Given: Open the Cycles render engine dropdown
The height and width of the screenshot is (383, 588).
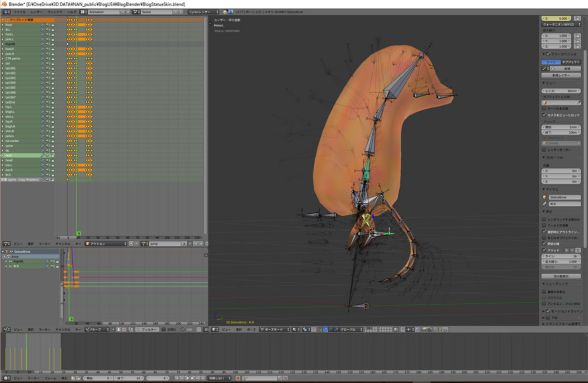Looking at the screenshot, I should (203, 12).
